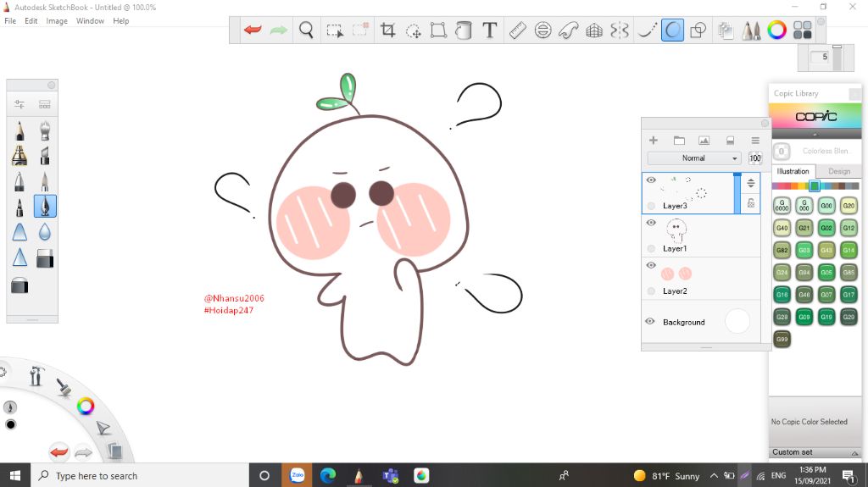The image size is (868, 487).
Task: Select the Quick Transform tool
Action: [413, 30]
